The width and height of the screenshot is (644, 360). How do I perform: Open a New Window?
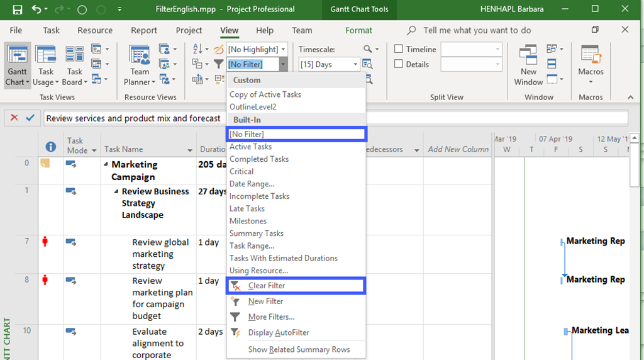tap(528, 65)
